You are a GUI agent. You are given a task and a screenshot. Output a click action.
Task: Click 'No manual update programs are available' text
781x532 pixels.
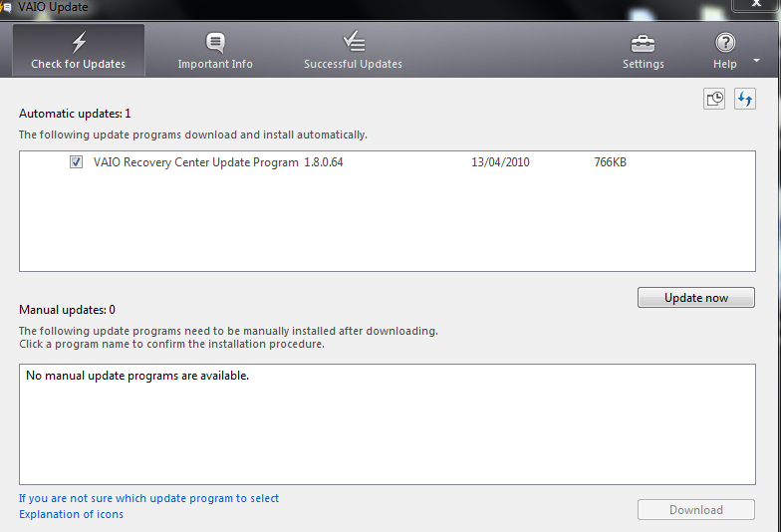point(137,376)
